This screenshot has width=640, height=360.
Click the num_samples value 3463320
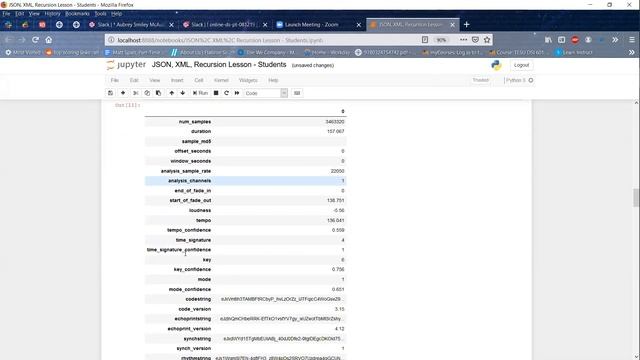335,122
